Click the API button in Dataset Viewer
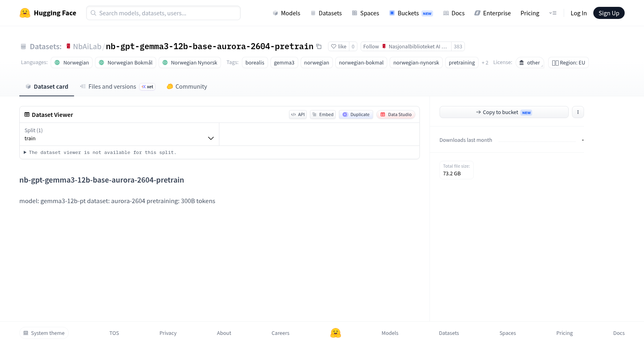The height and width of the screenshot is (347, 644). point(298,114)
